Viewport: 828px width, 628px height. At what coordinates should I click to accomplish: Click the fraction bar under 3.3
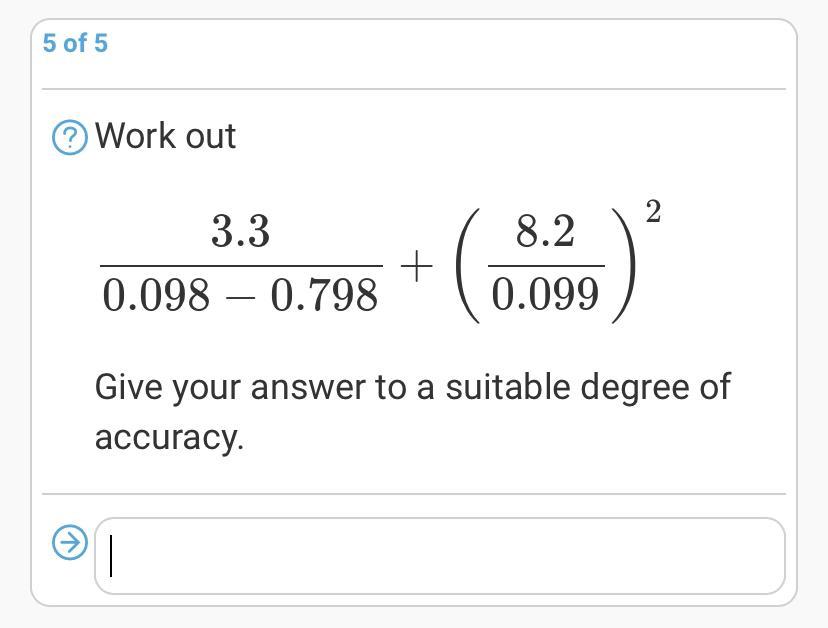241,266
